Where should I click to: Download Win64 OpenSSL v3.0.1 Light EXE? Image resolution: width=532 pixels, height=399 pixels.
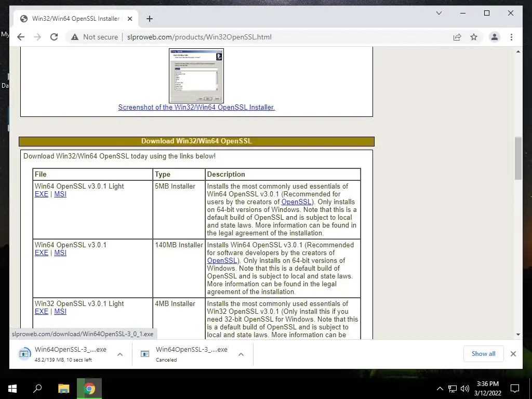pos(42,194)
